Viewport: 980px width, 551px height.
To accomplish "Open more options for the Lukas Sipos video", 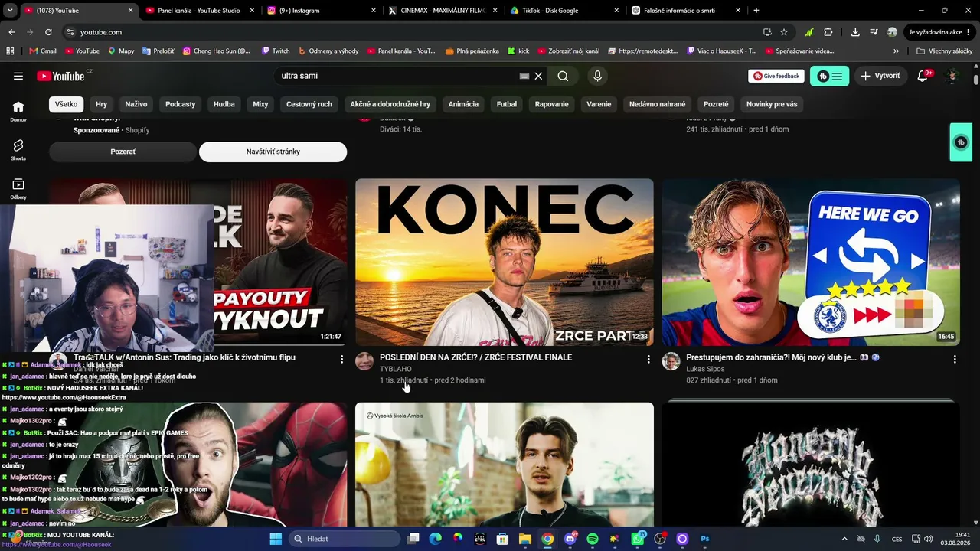I will coord(955,359).
